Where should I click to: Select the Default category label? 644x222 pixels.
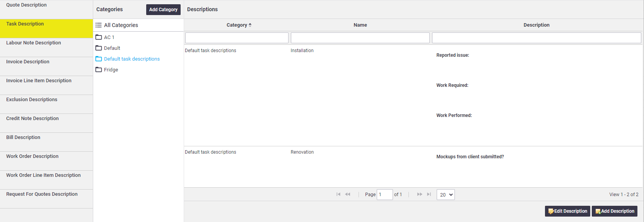click(112, 48)
